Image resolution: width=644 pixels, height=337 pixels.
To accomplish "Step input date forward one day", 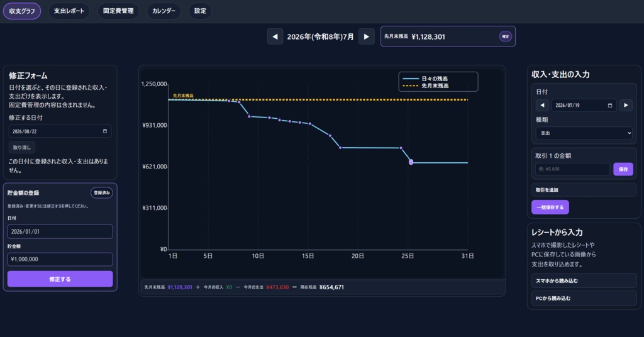I will pos(626,105).
